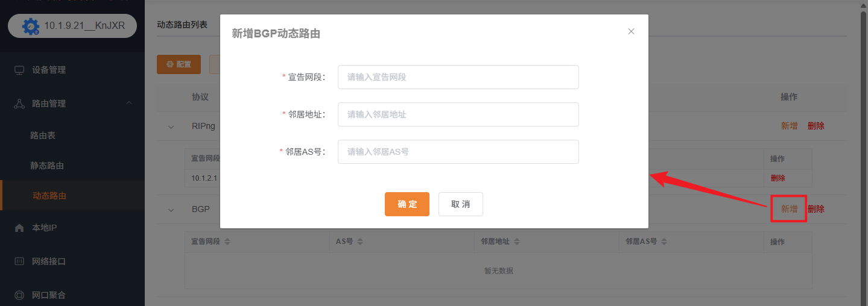Screen dimensions: 868x306
Task: Collapse the BGP row expander
Action: (171, 210)
